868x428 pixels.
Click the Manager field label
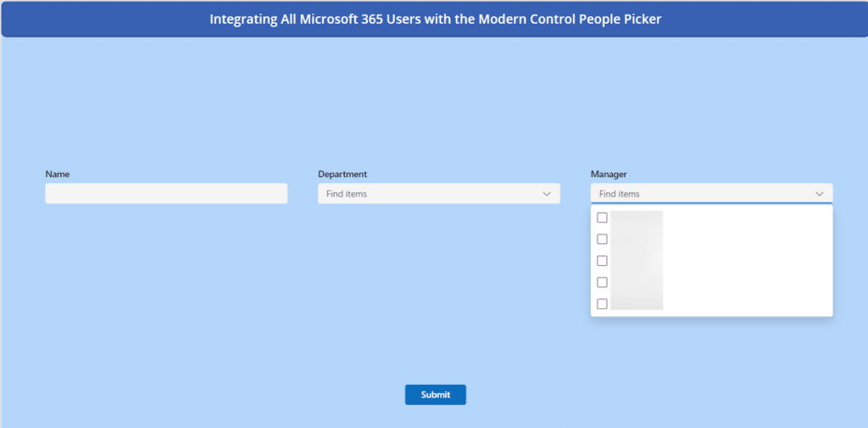[x=609, y=174]
